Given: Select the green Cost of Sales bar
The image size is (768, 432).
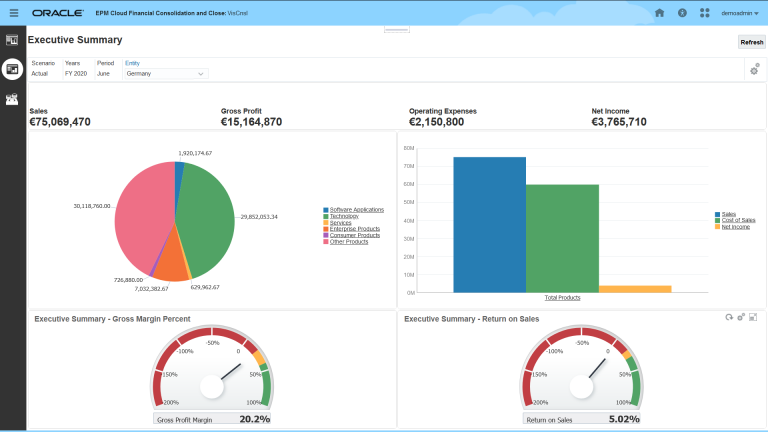Looking at the screenshot, I should tap(562, 239).
